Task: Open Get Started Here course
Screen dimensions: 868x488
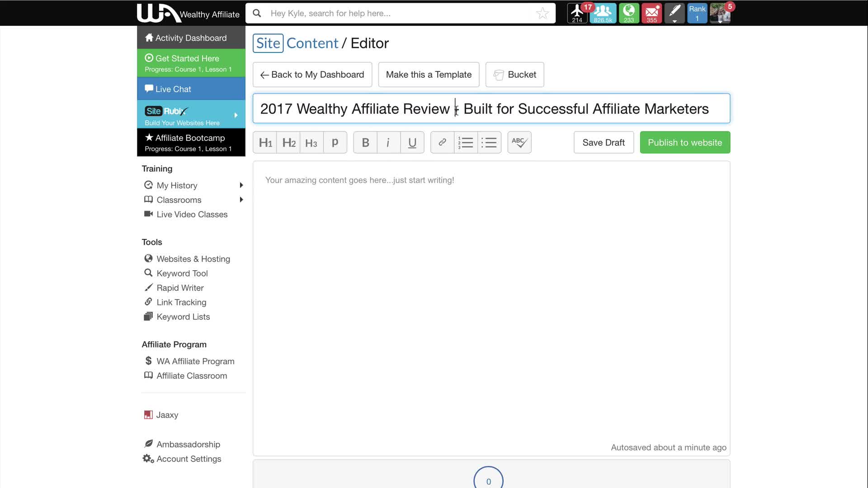Action: coord(191,63)
